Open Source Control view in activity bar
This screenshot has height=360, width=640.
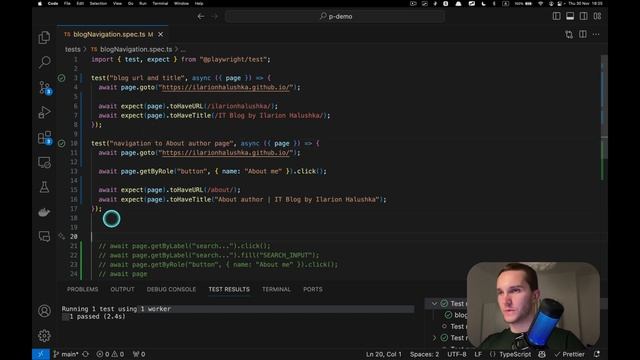click(x=44, y=87)
